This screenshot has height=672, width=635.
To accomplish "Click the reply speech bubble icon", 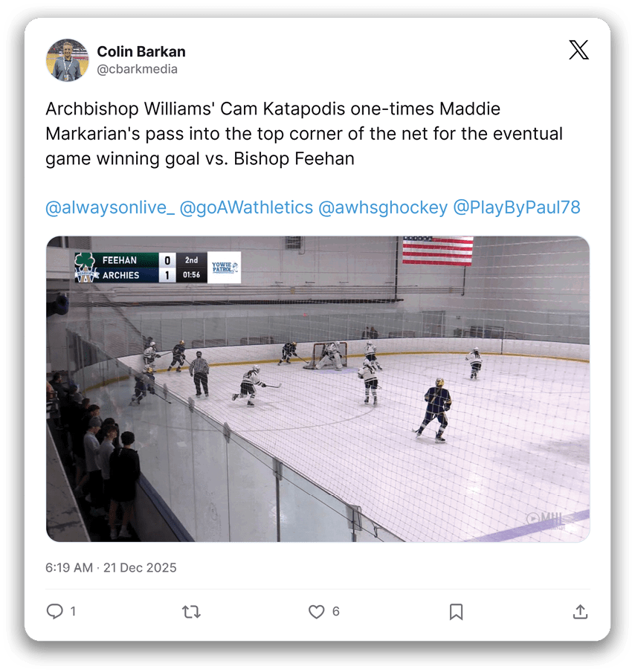I will [54, 611].
